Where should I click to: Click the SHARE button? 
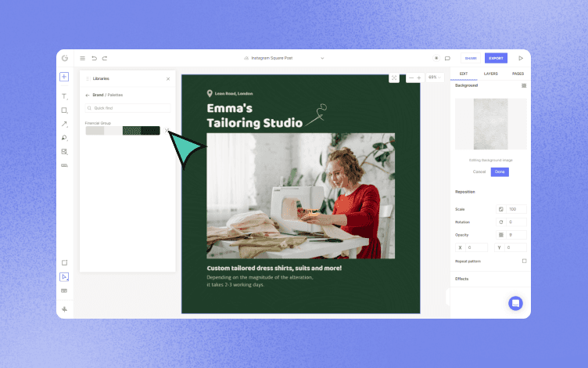click(x=471, y=58)
